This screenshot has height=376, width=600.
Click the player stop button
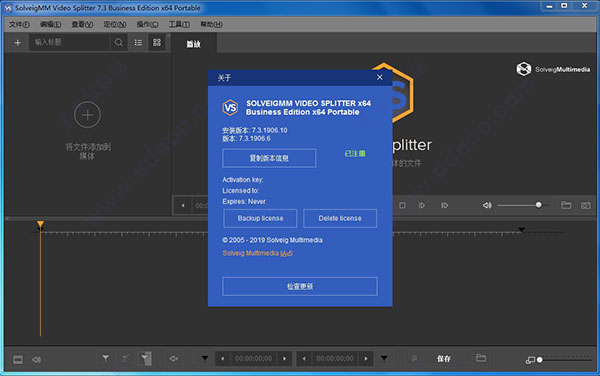pyautogui.click(x=402, y=205)
